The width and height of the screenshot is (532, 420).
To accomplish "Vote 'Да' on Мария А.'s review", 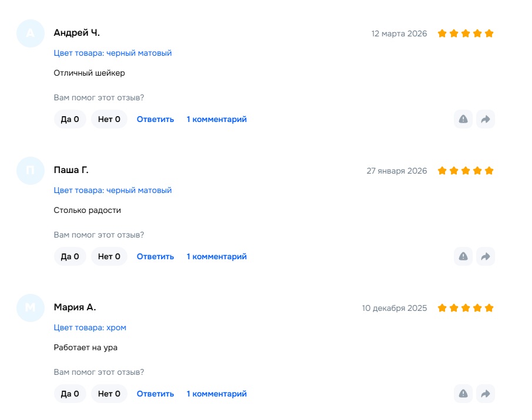I will coord(70,394).
